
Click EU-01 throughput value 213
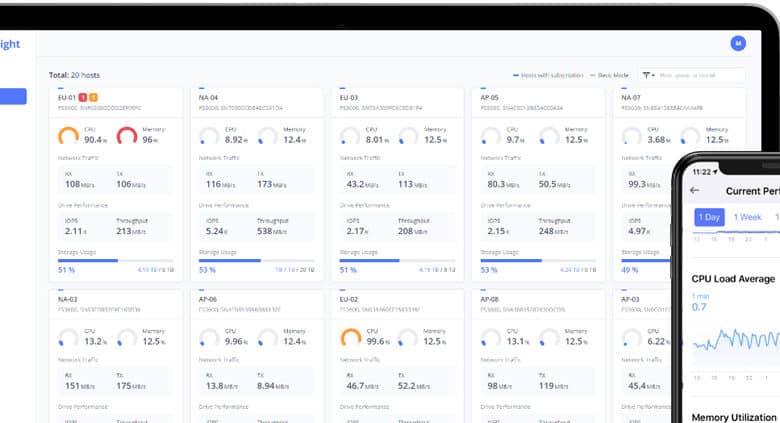131,231
